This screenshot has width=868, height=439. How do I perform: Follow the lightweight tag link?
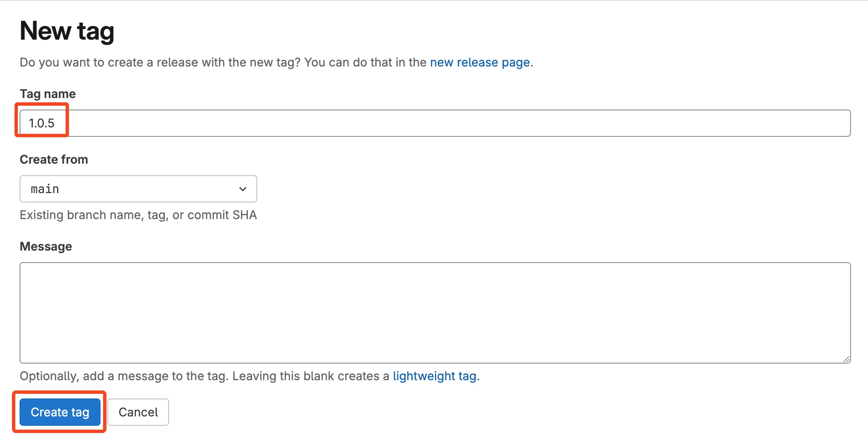436,376
